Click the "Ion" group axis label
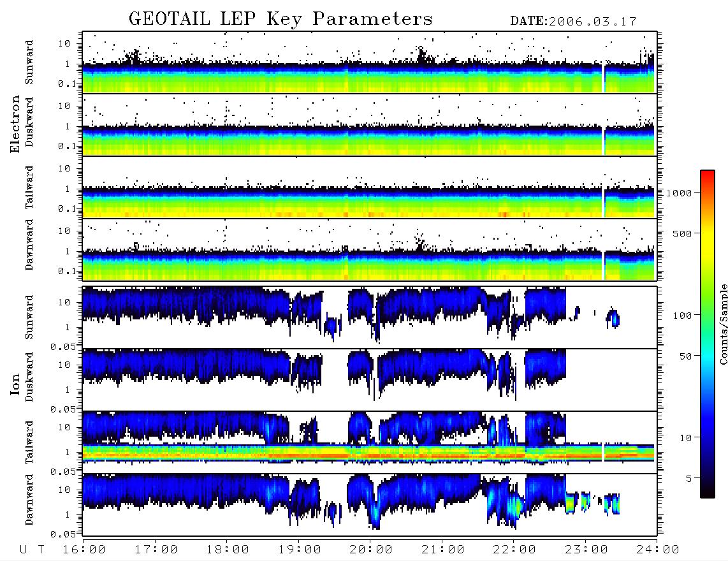The width and height of the screenshot is (728, 561). tap(15, 384)
